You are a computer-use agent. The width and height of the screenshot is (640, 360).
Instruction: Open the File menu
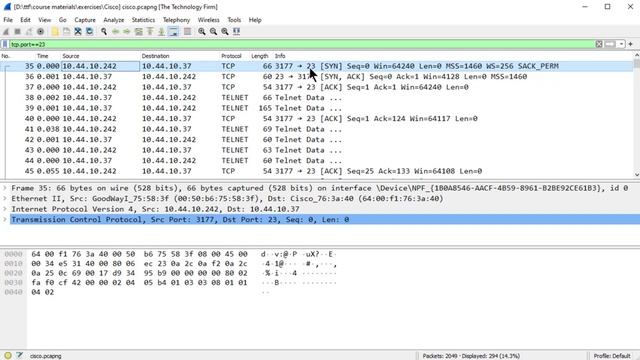tap(8, 20)
